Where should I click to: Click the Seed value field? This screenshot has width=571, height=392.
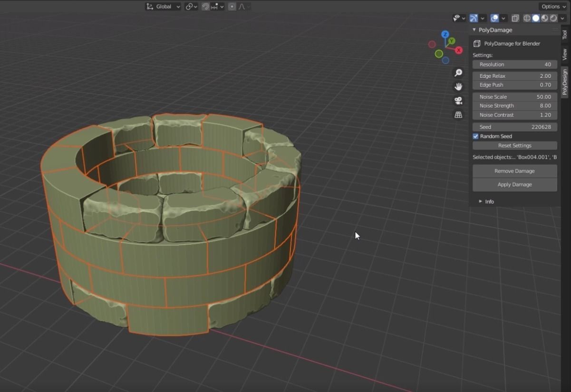(515, 127)
